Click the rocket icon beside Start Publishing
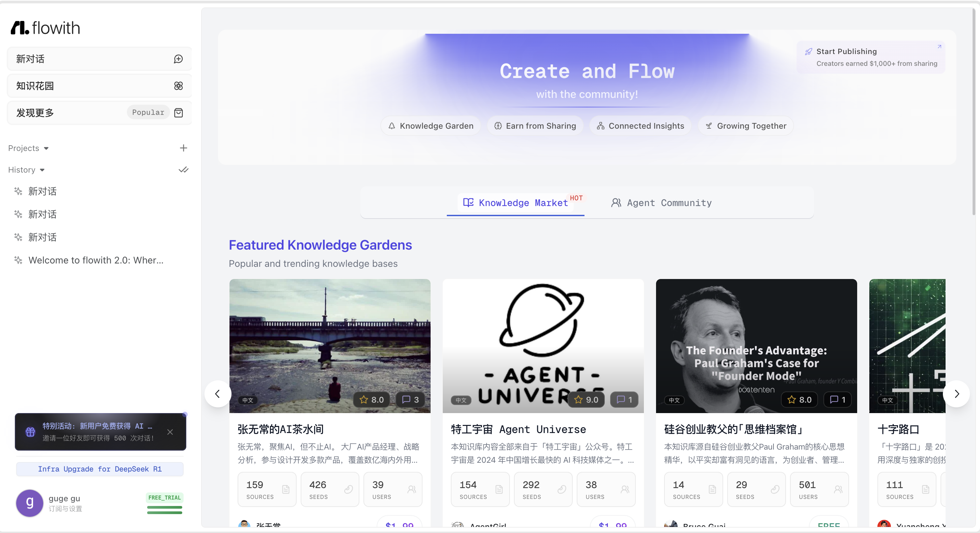This screenshot has width=980, height=533. tap(809, 52)
